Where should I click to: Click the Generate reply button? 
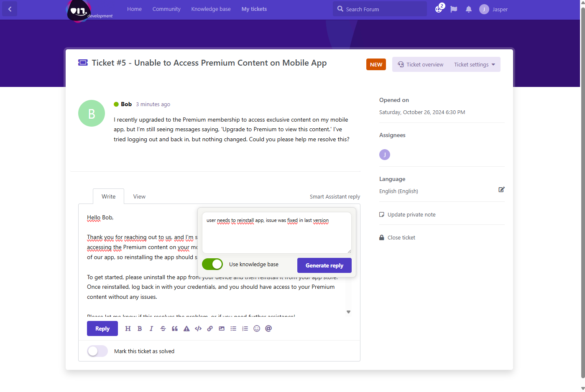pos(324,265)
